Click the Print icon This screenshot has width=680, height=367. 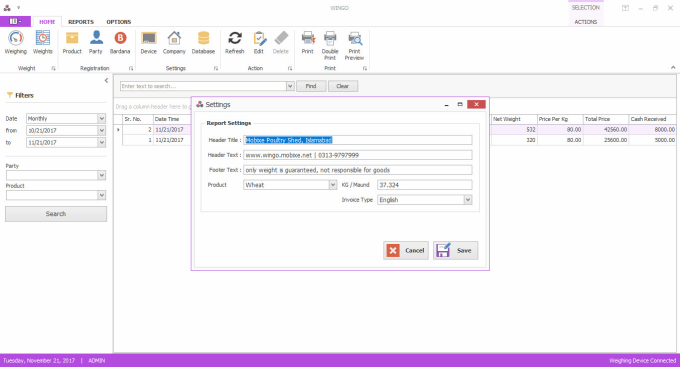click(x=307, y=43)
